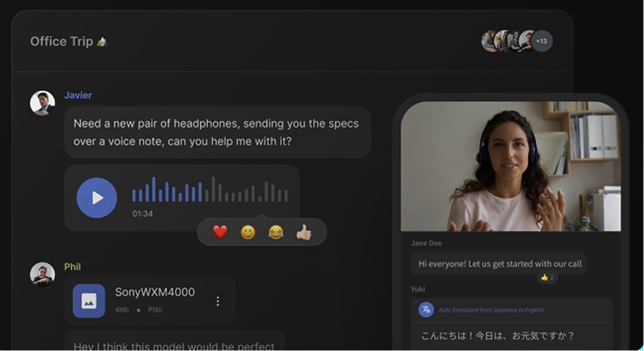Click the 01:34 voice note duration
The width and height of the screenshot is (644, 351).
point(143,214)
